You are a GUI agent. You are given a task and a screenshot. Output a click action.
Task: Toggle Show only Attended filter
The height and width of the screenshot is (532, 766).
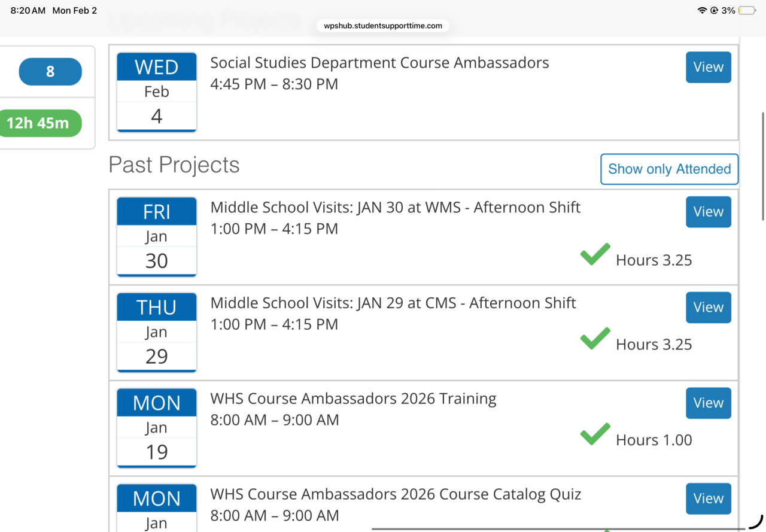click(669, 169)
